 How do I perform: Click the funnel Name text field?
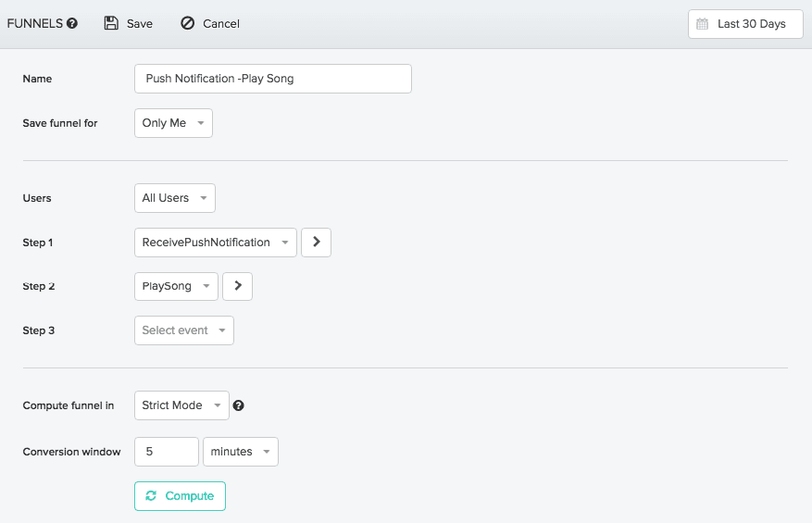272,79
